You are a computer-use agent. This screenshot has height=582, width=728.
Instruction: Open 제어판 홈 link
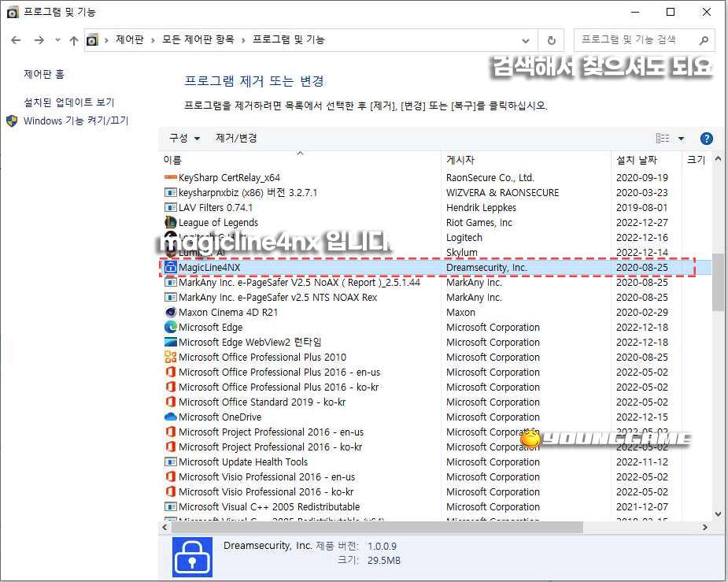coord(44,74)
